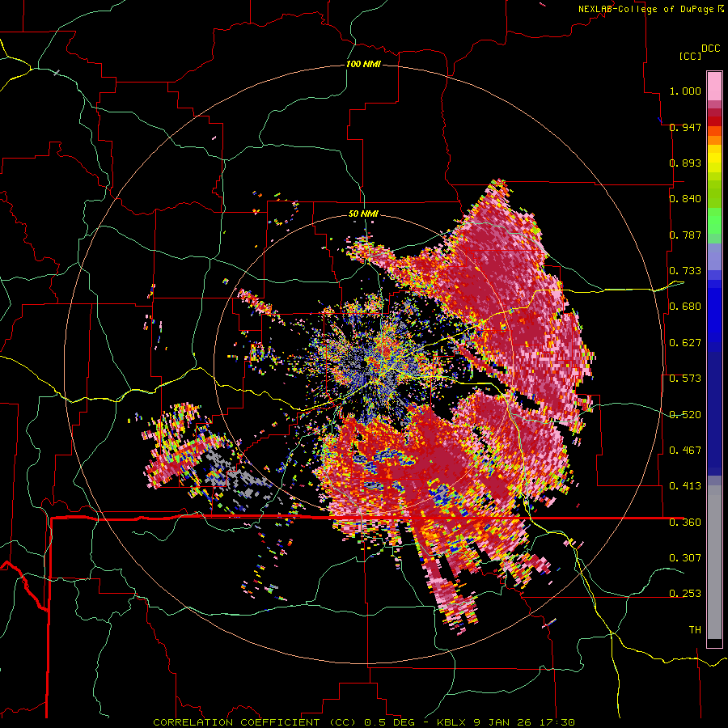Click the 0.253 scale value
This screenshot has height=728, width=728.
pyautogui.click(x=685, y=594)
